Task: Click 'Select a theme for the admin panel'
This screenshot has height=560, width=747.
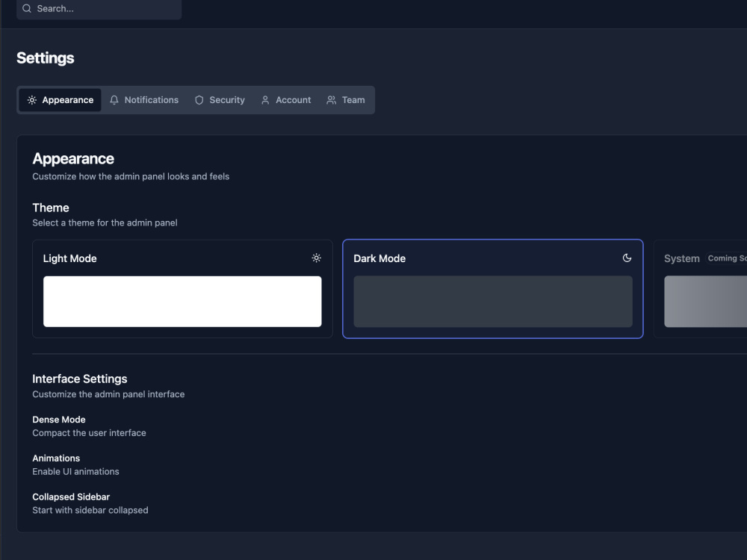Action: click(105, 223)
